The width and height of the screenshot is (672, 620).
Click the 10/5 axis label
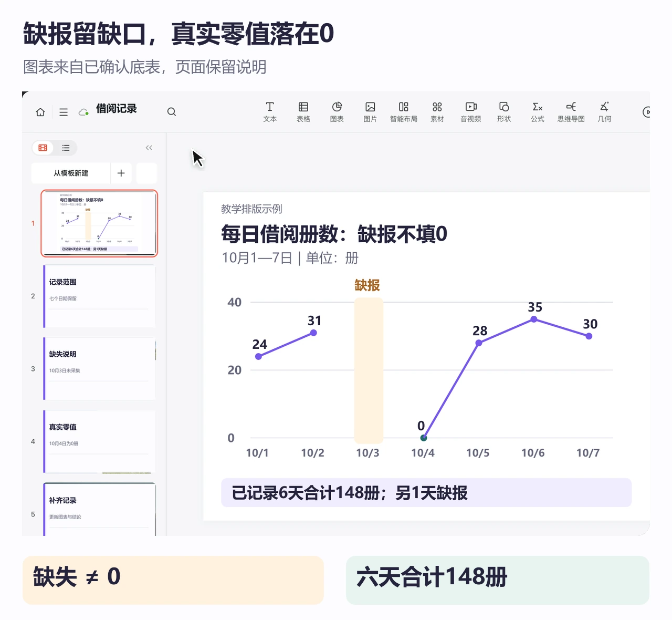[478, 453]
